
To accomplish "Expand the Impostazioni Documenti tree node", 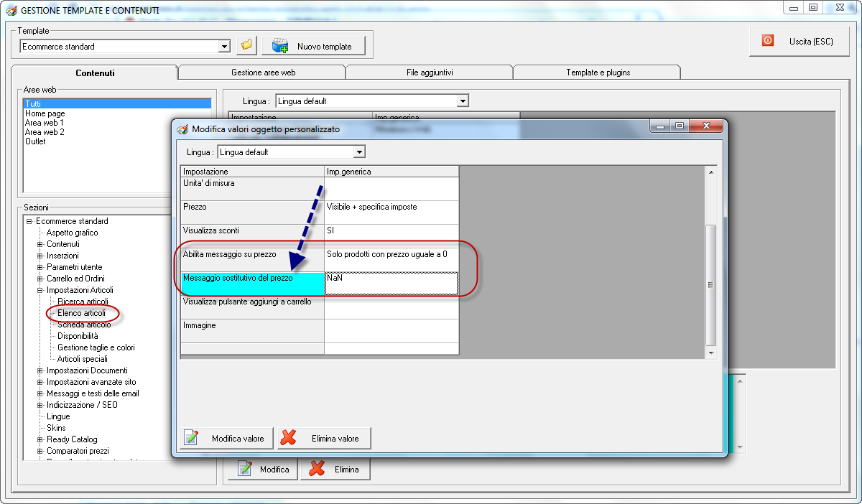I will point(40,370).
